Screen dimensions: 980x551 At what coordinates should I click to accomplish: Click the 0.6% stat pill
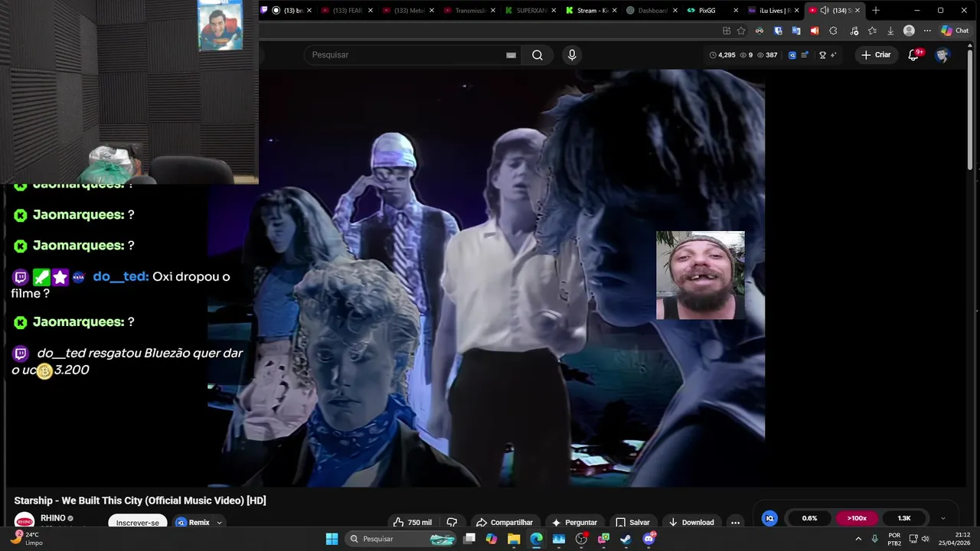coord(809,518)
